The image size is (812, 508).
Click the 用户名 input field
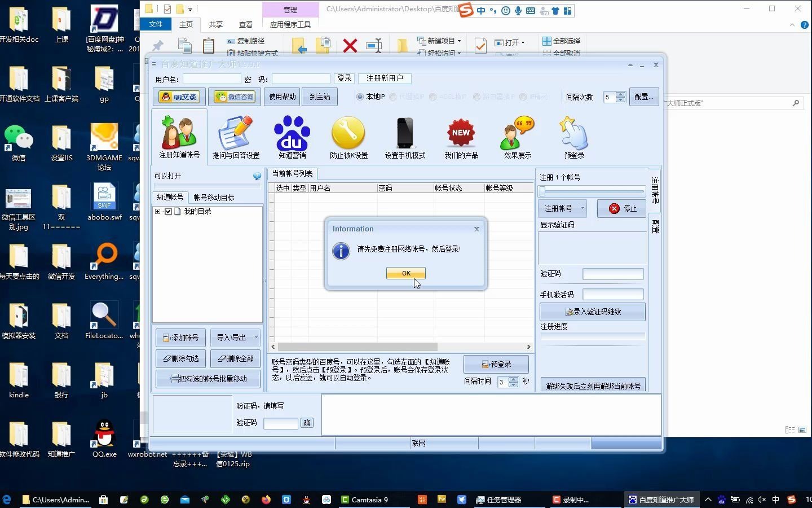212,79
